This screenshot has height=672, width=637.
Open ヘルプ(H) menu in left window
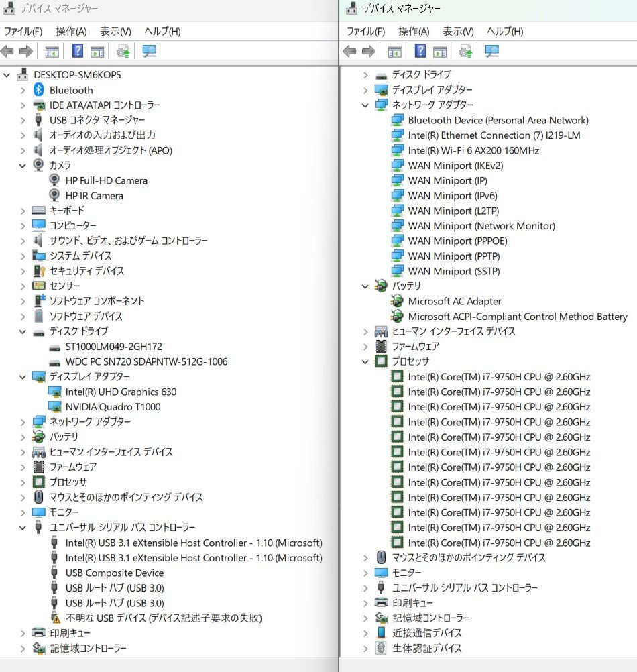click(162, 32)
